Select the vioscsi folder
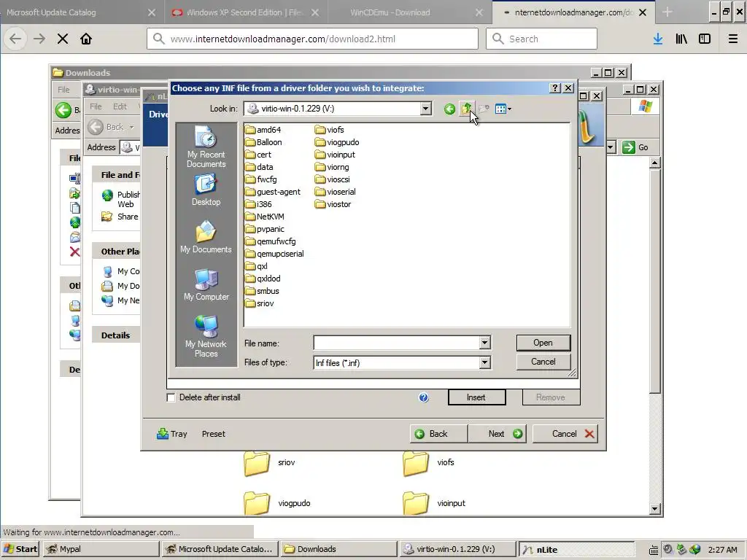 pyautogui.click(x=333, y=179)
